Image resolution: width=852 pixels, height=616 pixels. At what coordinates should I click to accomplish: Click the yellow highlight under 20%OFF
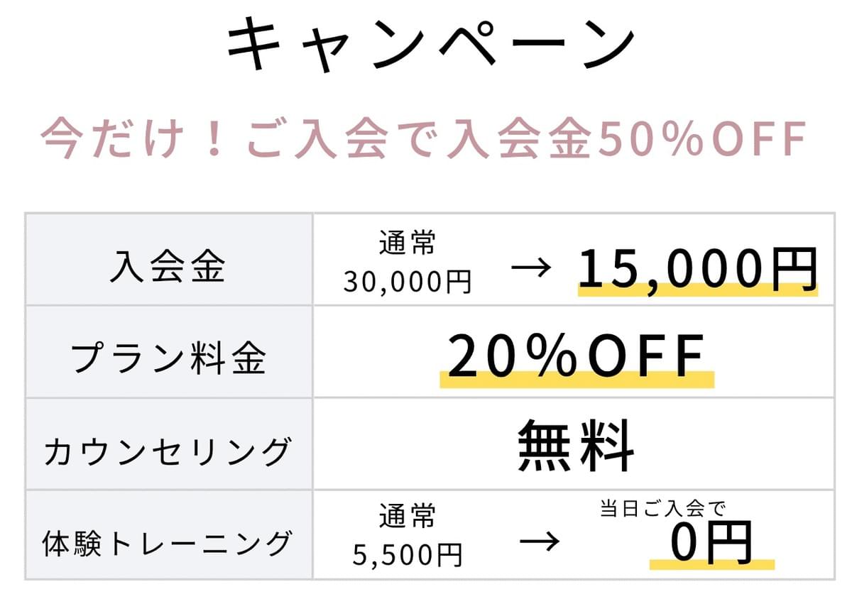[576, 380]
